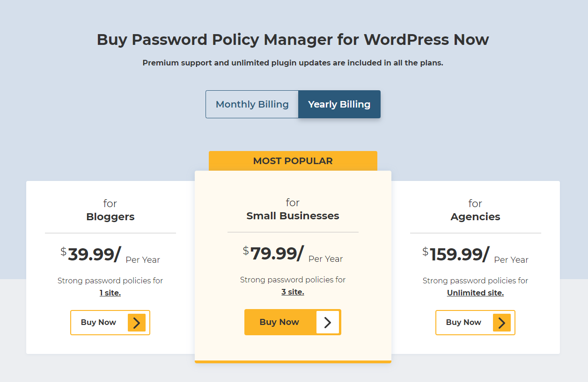This screenshot has width=588, height=382.
Task: Click the premium support subtitle text
Action: pyautogui.click(x=293, y=63)
